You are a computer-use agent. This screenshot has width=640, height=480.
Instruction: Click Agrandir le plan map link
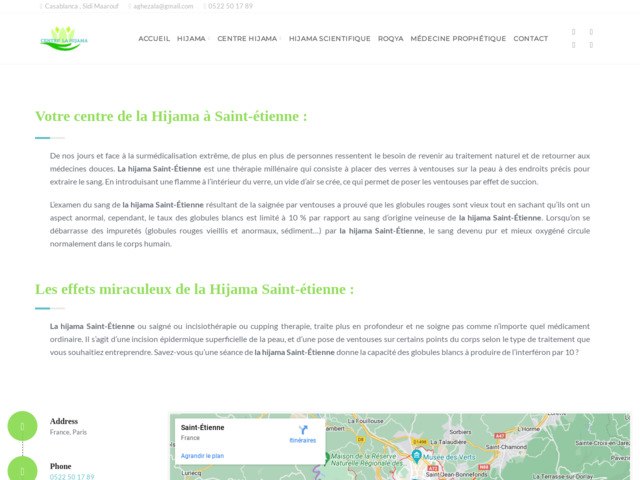pyautogui.click(x=202, y=456)
